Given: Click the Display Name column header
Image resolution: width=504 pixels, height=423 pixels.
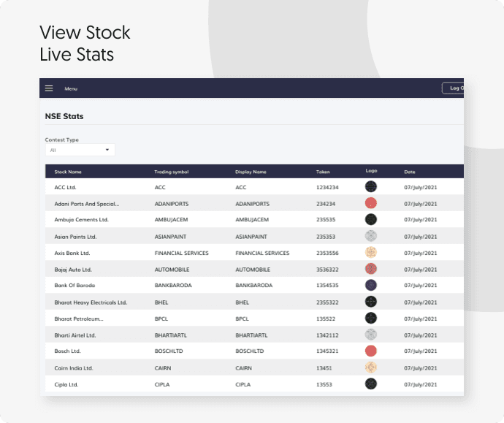Looking at the screenshot, I should (x=251, y=172).
